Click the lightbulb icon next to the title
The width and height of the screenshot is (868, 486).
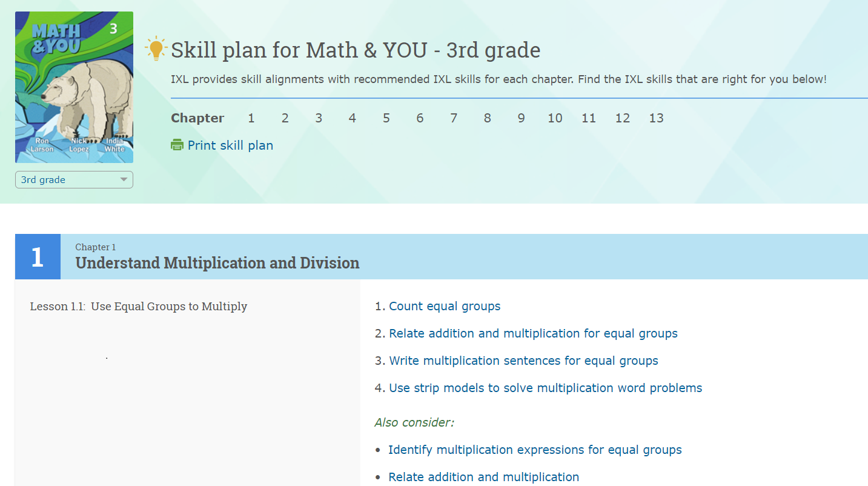156,49
